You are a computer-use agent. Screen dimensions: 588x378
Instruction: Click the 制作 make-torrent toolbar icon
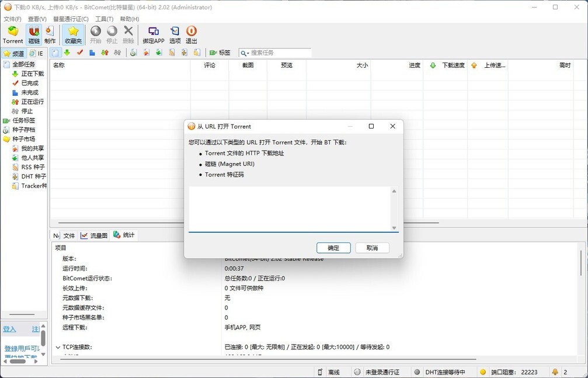point(50,35)
